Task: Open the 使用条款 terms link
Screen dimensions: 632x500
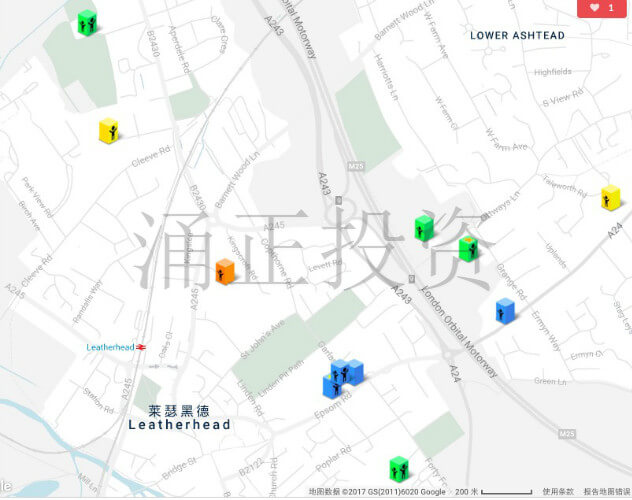Action: pyautogui.click(x=558, y=492)
